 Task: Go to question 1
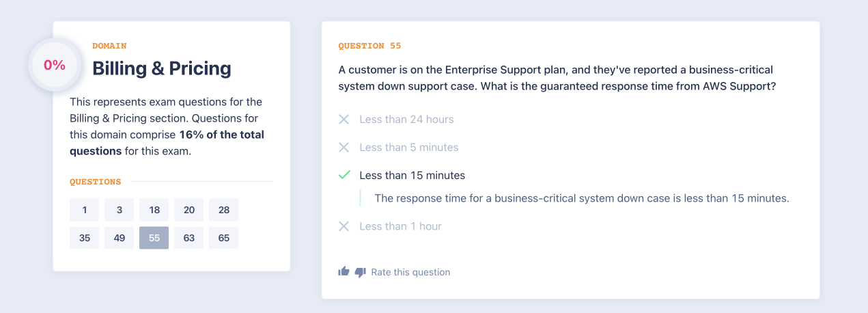coord(85,210)
